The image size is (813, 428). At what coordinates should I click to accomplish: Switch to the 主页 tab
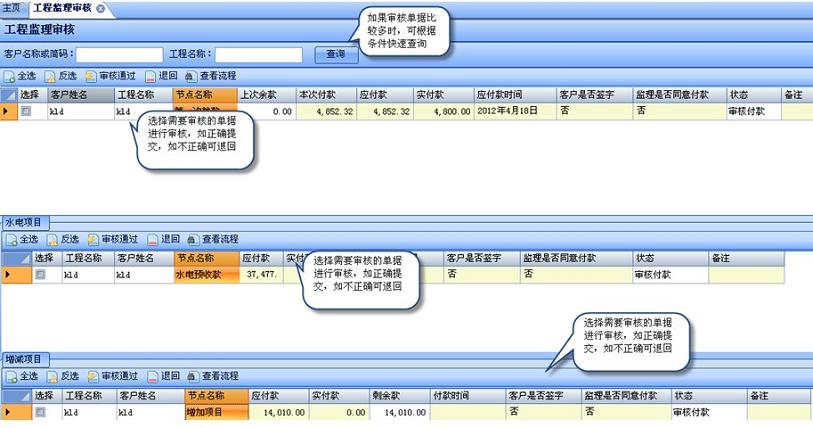click(12, 8)
